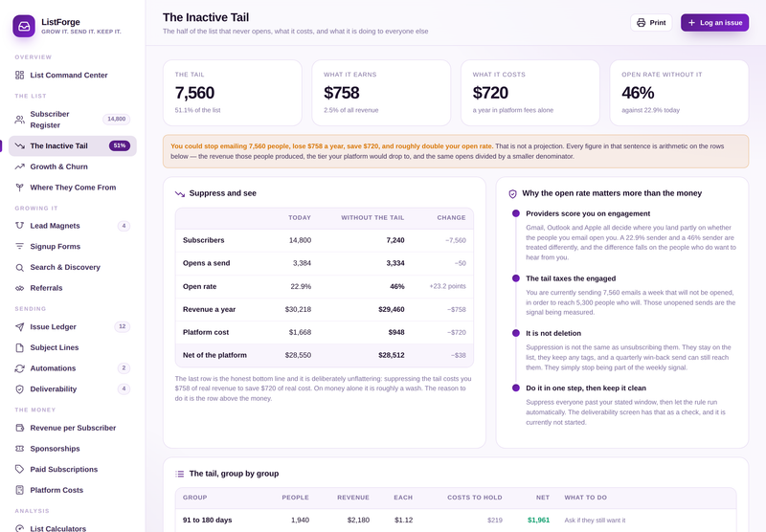Click the THE TAIL 7,560 summary card

233,93
